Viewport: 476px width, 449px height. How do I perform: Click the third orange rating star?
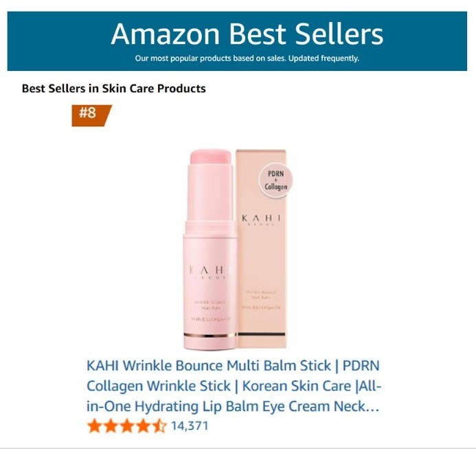127,426
